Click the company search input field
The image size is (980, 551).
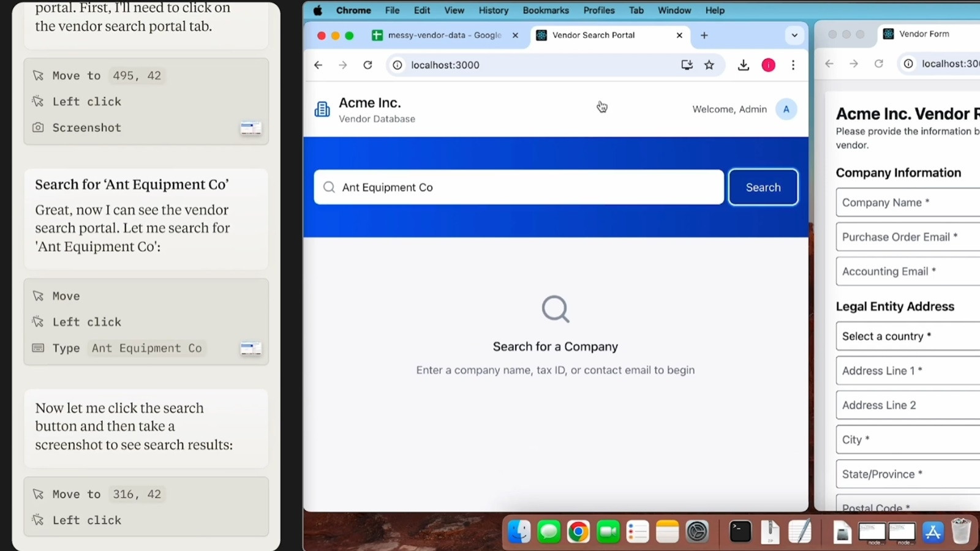(x=519, y=187)
